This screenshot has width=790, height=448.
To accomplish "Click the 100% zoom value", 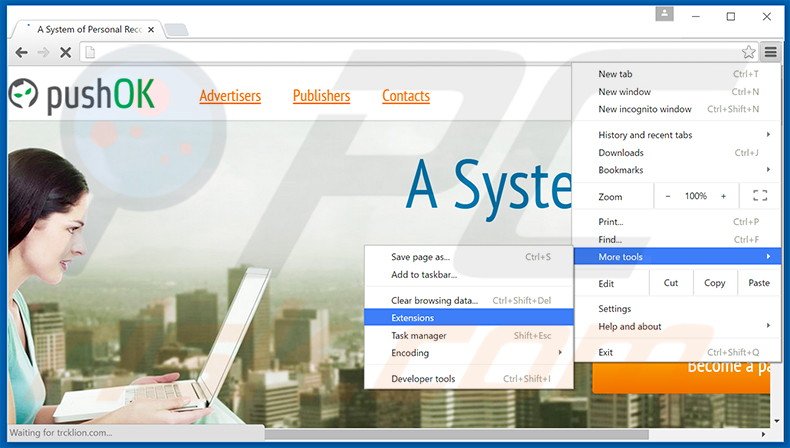I will 696,196.
